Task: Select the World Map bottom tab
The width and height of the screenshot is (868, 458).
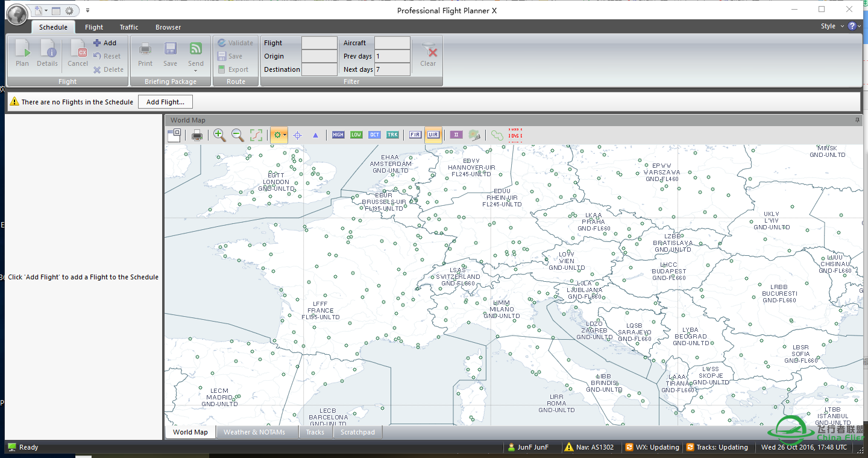Action: pos(190,432)
